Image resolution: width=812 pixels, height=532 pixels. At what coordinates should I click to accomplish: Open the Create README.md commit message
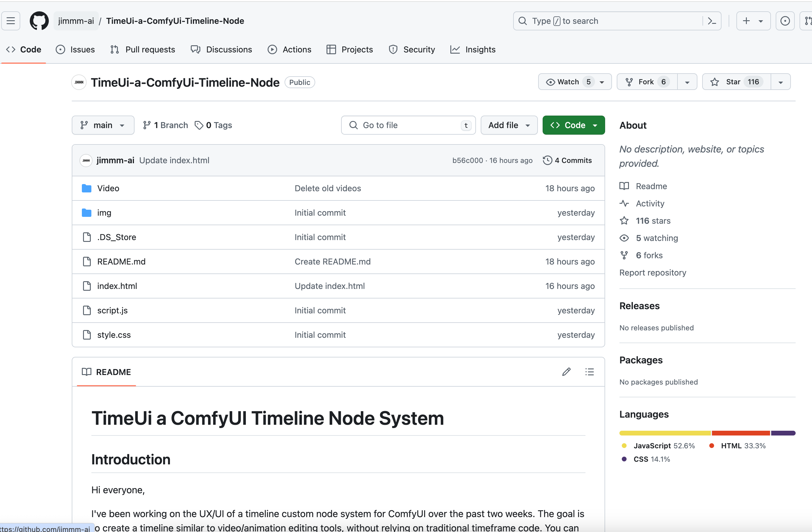(x=332, y=262)
